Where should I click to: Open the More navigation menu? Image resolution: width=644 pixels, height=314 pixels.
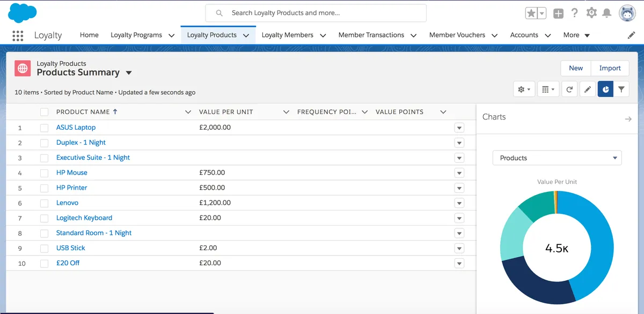pos(576,35)
